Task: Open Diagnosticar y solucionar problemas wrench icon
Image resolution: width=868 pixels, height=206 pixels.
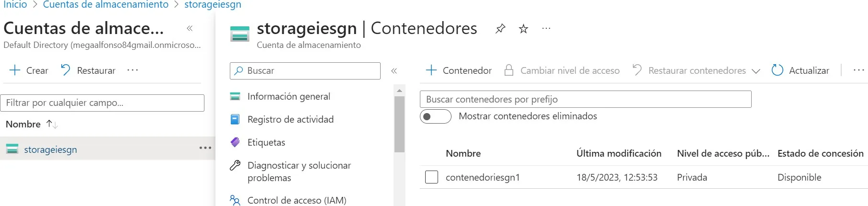Action: pos(235,166)
